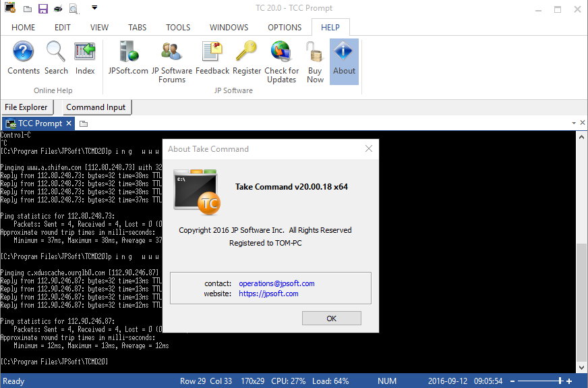Click the Ready status text
This screenshot has width=588, height=388.
[x=14, y=381]
